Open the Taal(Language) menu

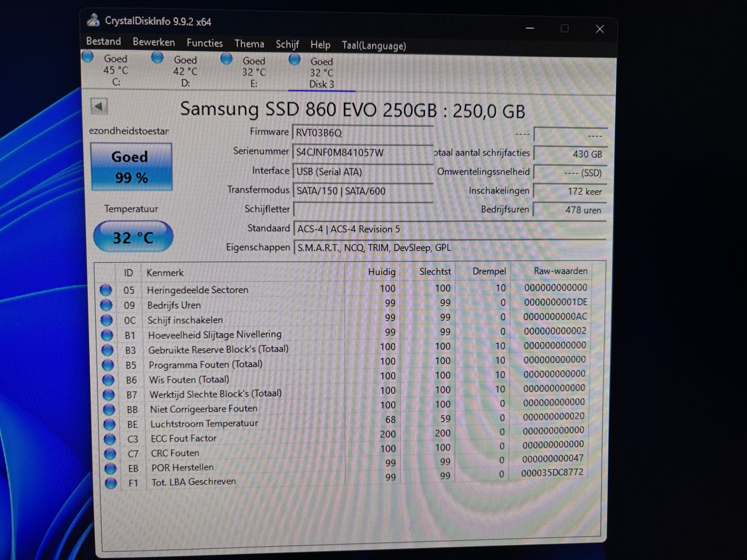coord(374,46)
